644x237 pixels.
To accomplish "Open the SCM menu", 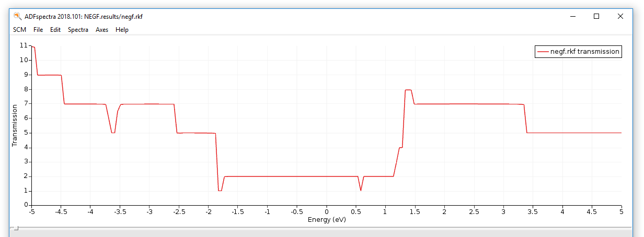I will (x=19, y=30).
